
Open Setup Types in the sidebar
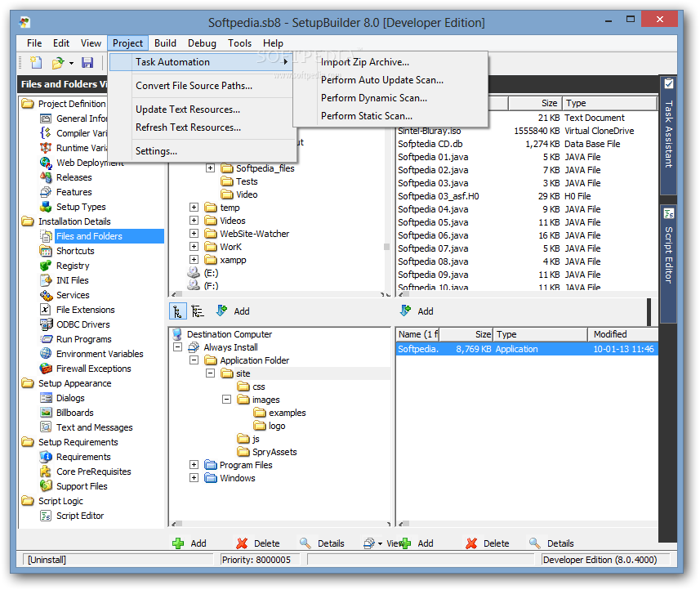81,207
